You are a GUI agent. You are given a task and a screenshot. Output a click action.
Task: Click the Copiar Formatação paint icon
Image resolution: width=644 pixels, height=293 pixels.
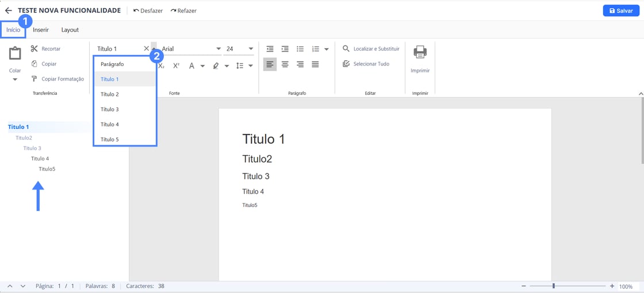[x=34, y=79]
